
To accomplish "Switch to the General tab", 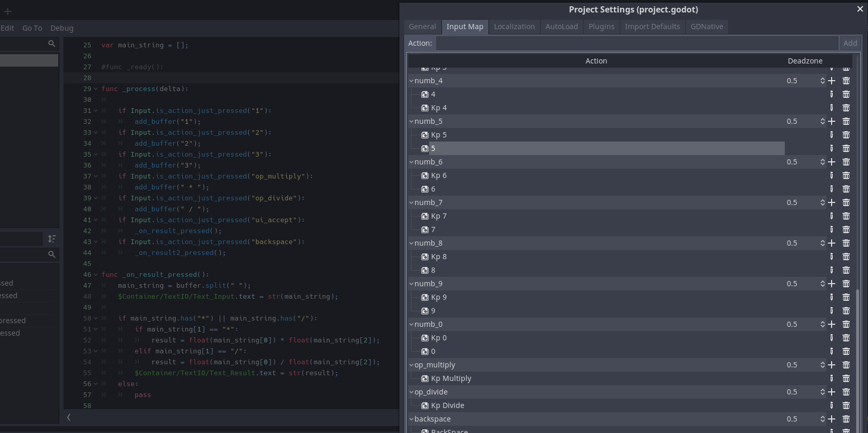I will click(422, 27).
